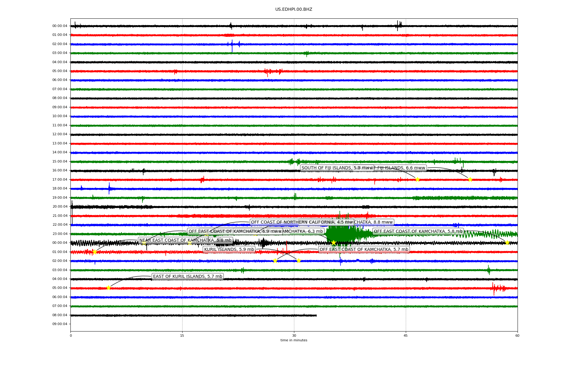Viewport: 588px width, 368px height.
Task: Select the 'OFF COAST OF NORTHERN CALIFORNIA, 4.5 mw' label
Action: (x=302, y=222)
